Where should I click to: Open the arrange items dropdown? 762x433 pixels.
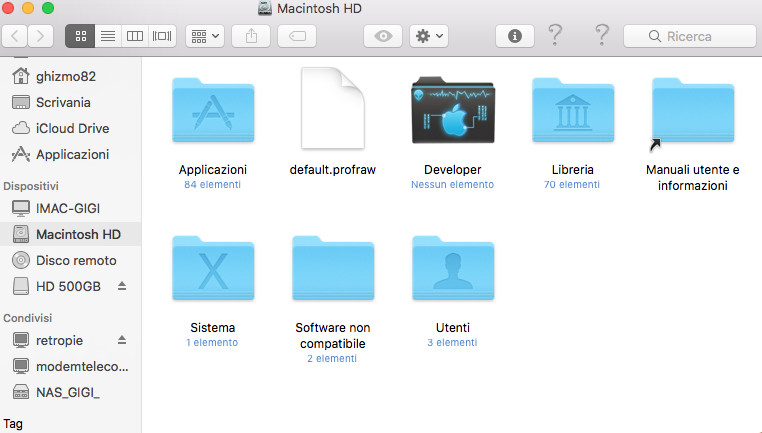[x=205, y=36]
